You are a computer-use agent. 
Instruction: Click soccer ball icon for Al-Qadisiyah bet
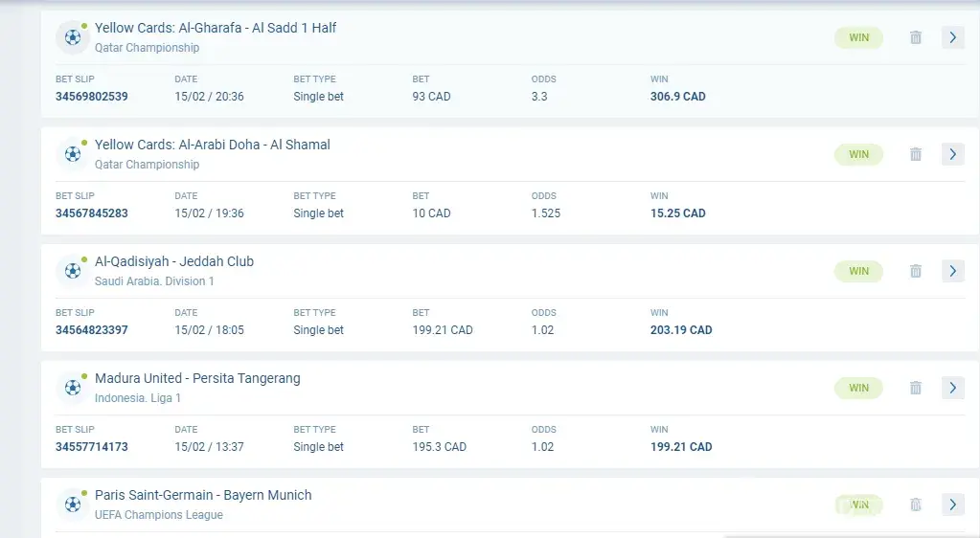(x=72, y=271)
